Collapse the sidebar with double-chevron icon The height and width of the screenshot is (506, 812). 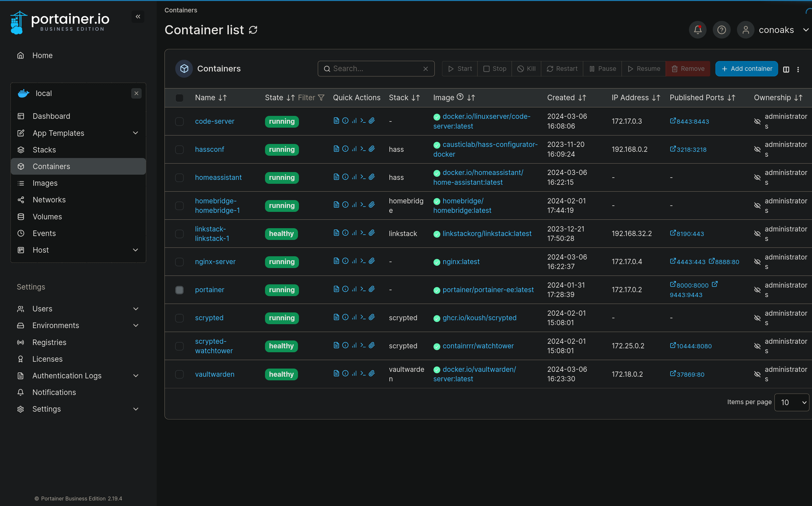pos(138,16)
